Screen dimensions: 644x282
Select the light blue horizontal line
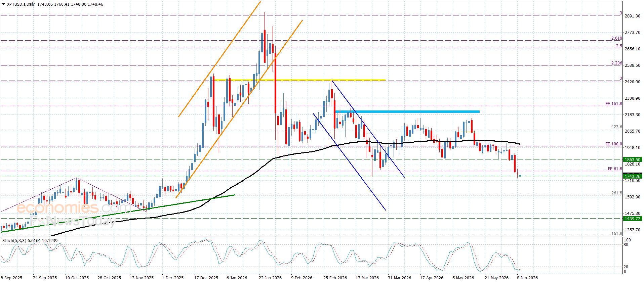tap(407, 111)
